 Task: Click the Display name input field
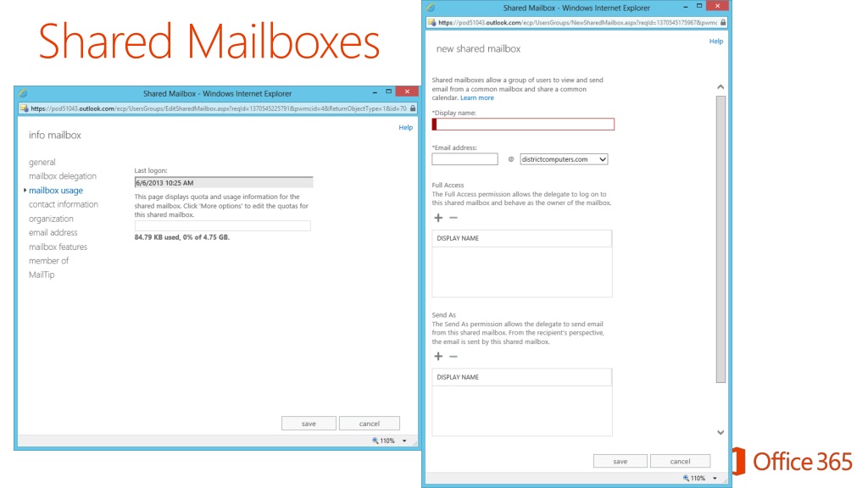coord(523,124)
